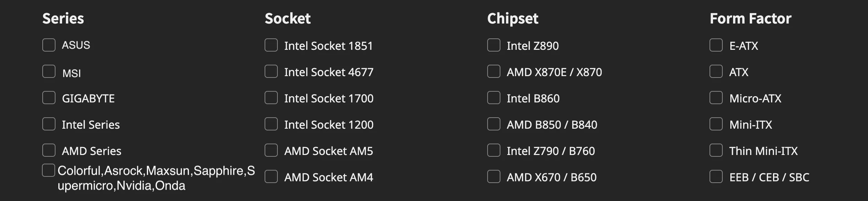The image size is (868, 201).
Task: Tick the MSI series filter
Action: tap(49, 72)
